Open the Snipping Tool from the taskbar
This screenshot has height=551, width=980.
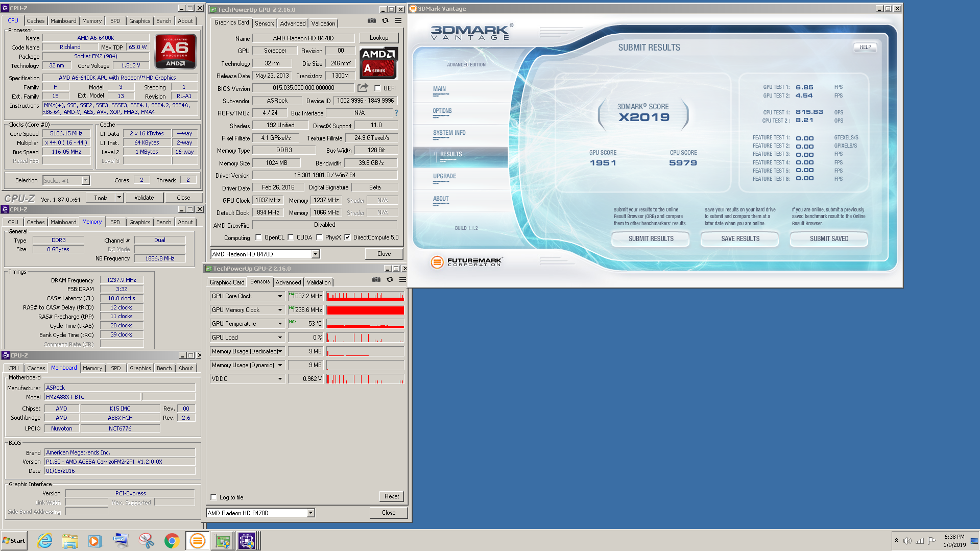click(x=146, y=541)
